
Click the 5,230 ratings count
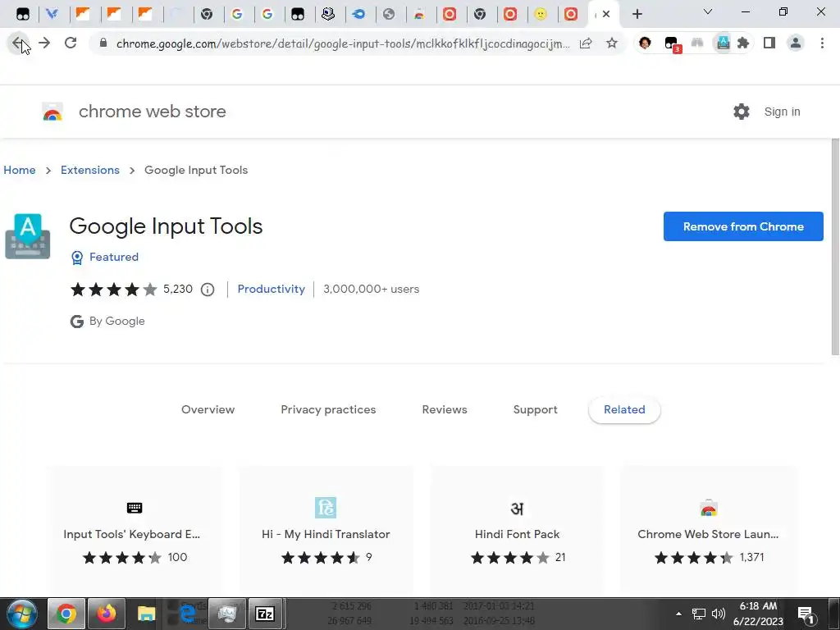coord(178,290)
